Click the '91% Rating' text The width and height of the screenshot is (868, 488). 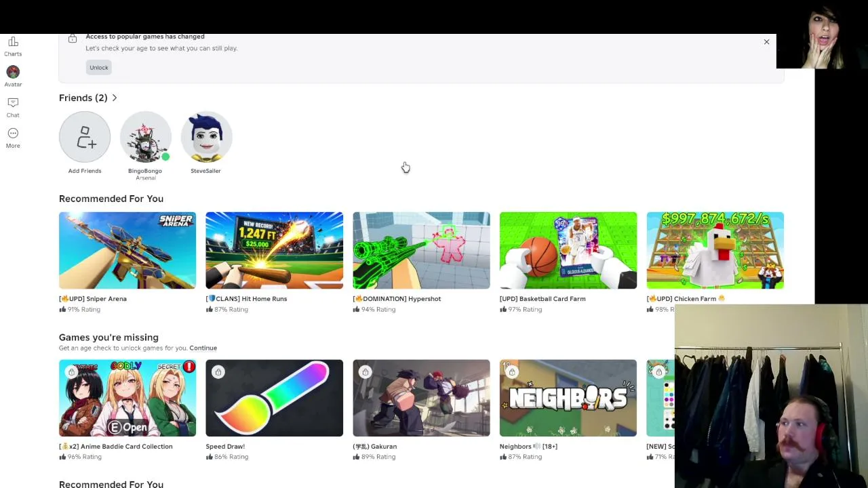[x=84, y=310]
